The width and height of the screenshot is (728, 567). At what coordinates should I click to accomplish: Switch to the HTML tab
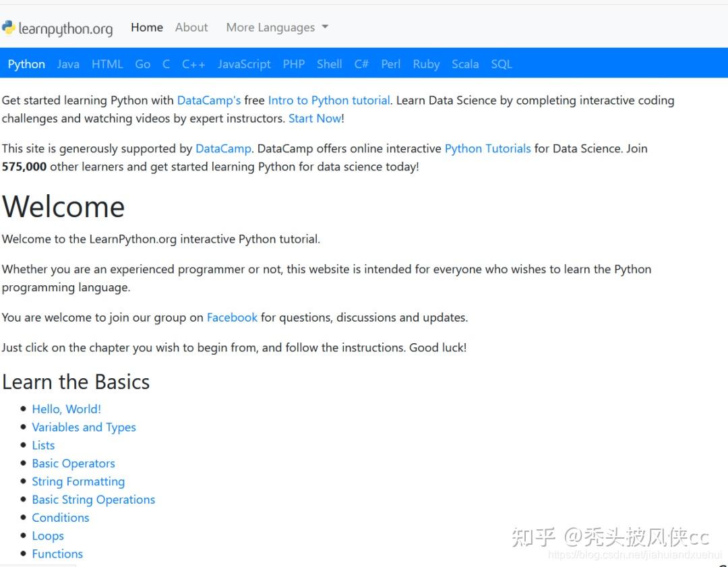107,64
